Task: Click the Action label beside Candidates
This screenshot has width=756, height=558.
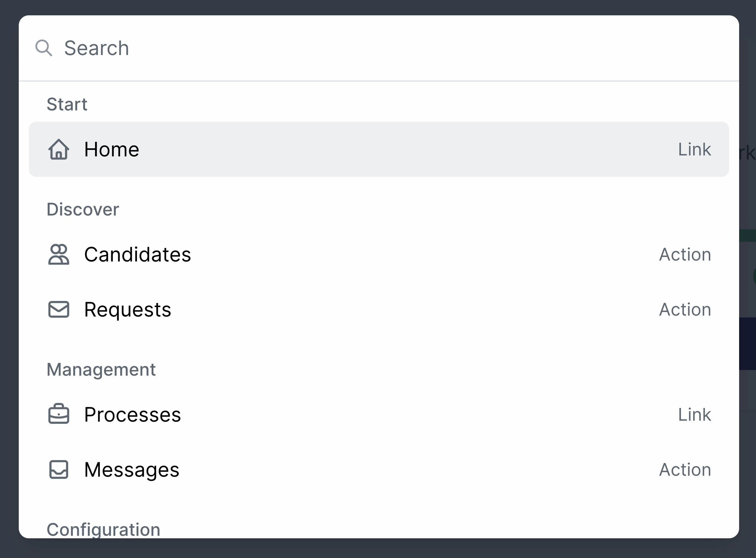Action: point(685,254)
